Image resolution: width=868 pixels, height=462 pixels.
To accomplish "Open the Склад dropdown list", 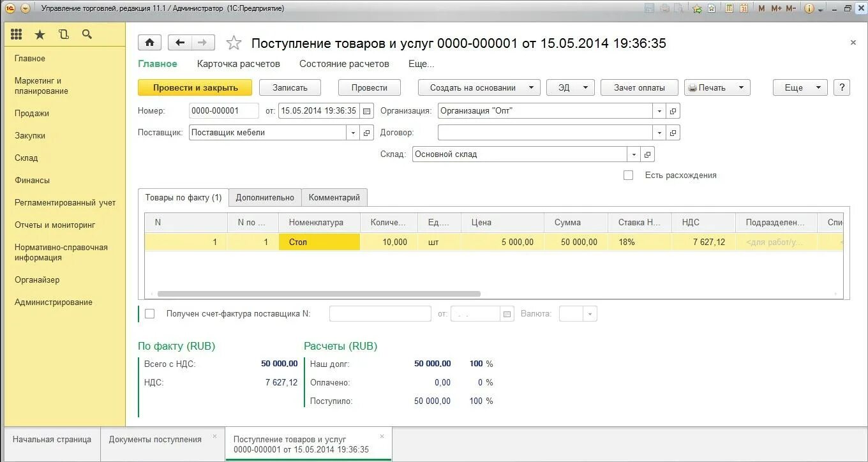I will pyautogui.click(x=632, y=154).
